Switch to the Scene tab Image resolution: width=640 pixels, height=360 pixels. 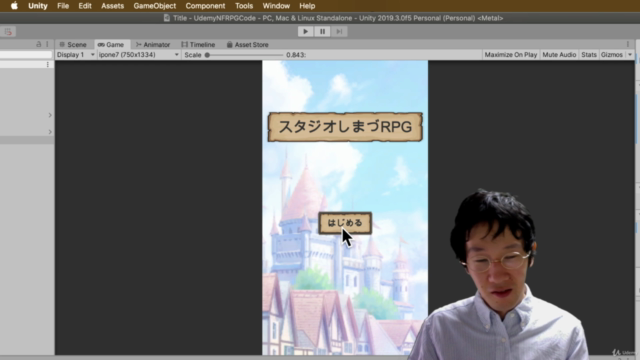[73, 44]
